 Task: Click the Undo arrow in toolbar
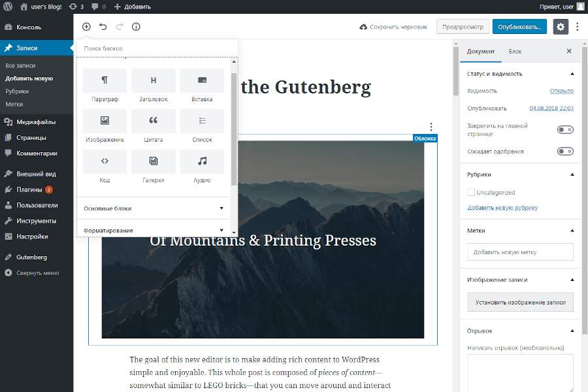[103, 27]
